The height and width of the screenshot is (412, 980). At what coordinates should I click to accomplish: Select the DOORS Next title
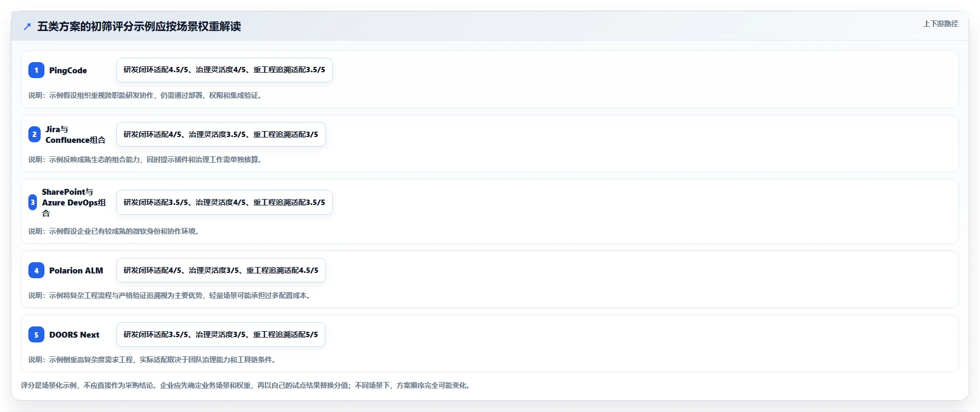pos(74,334)
